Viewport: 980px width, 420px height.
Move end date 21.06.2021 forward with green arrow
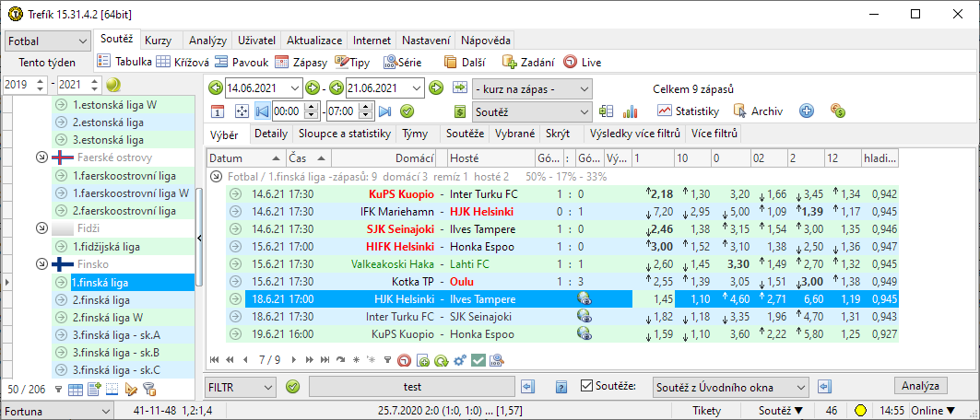click(x=436, y=87)
